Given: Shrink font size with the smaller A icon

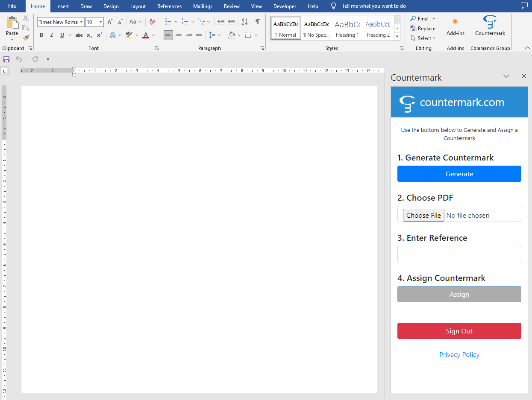Looking at the screenshot, I should pyautogui.click(x=121, y=22).
